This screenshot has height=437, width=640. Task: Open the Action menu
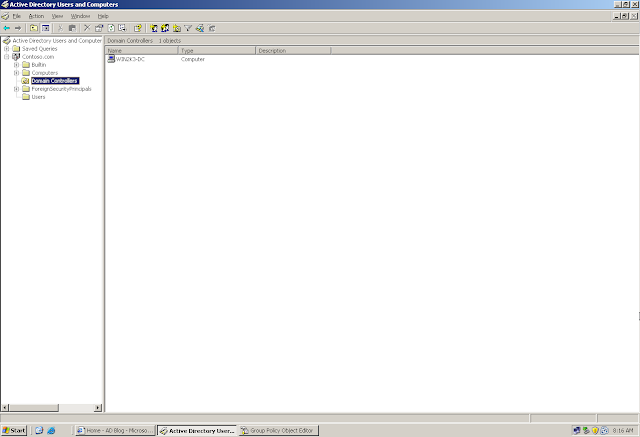[x=36, y=16]
